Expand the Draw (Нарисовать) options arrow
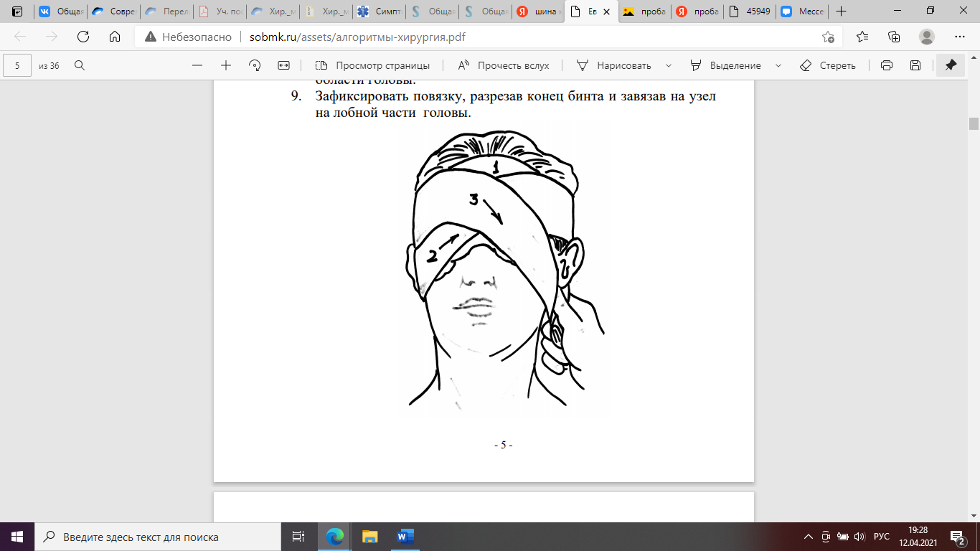The image size is (980, 551). coord(669,65)
